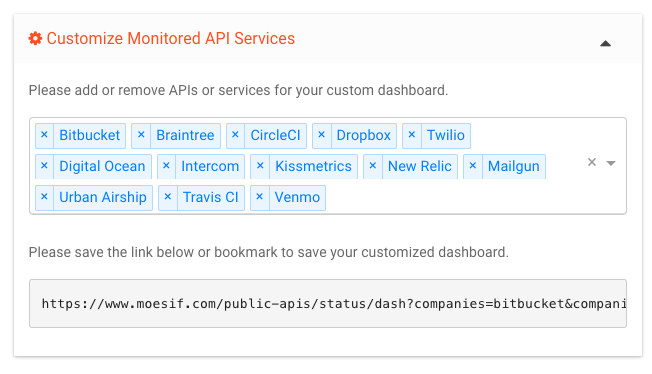Remove the New Relic tag
The width and height of the screenshot is (652, 374).
(373, 166)
